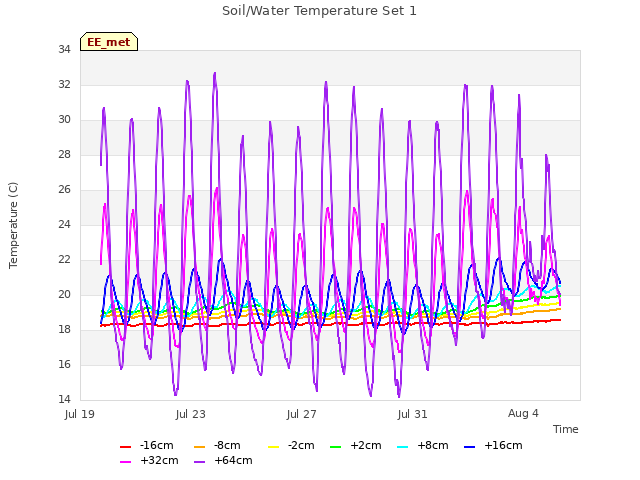The height and width of the screenshot is (480, 640).
Task: Click the 18 y-axis tick label
Action: tap(64, 329)
